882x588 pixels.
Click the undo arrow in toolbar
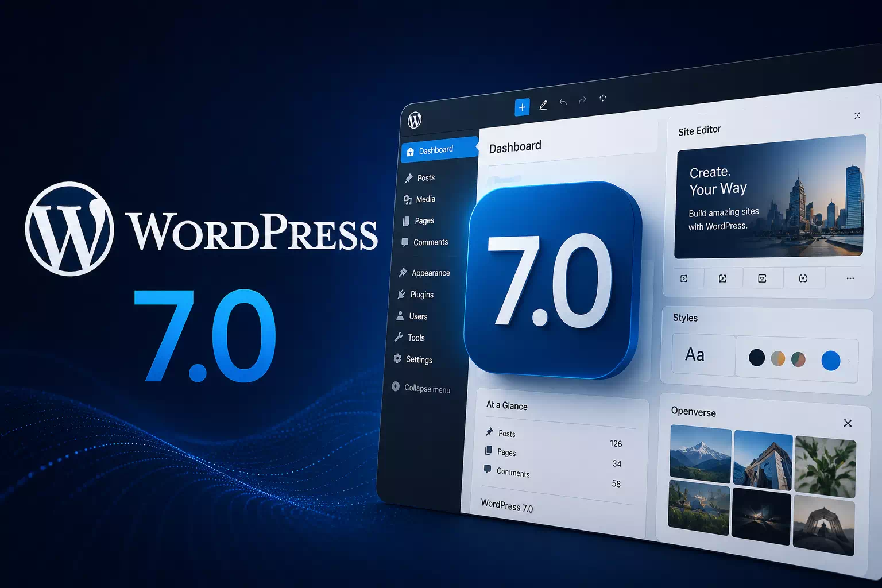563,102
